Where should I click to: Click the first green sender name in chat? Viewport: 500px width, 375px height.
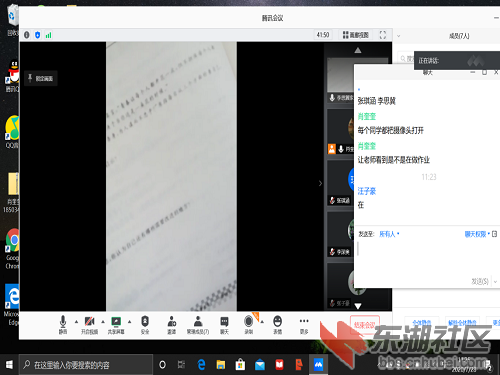(x=367, y=116)
